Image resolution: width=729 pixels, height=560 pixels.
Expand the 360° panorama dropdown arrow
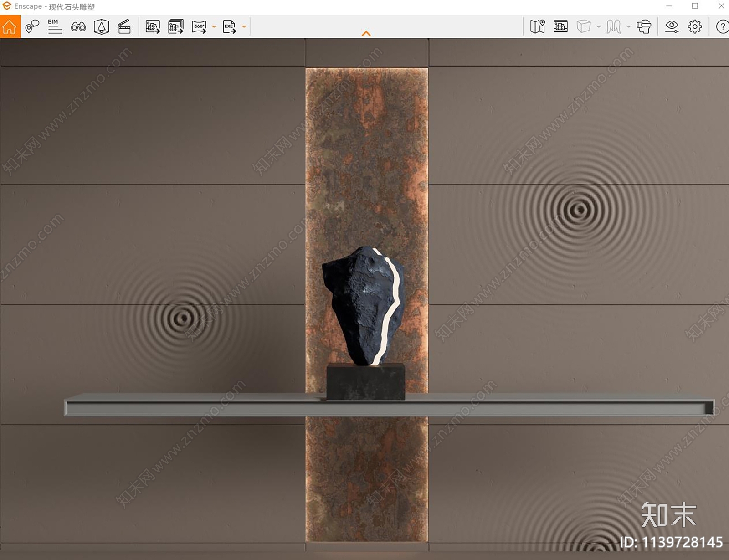(214, 27)
